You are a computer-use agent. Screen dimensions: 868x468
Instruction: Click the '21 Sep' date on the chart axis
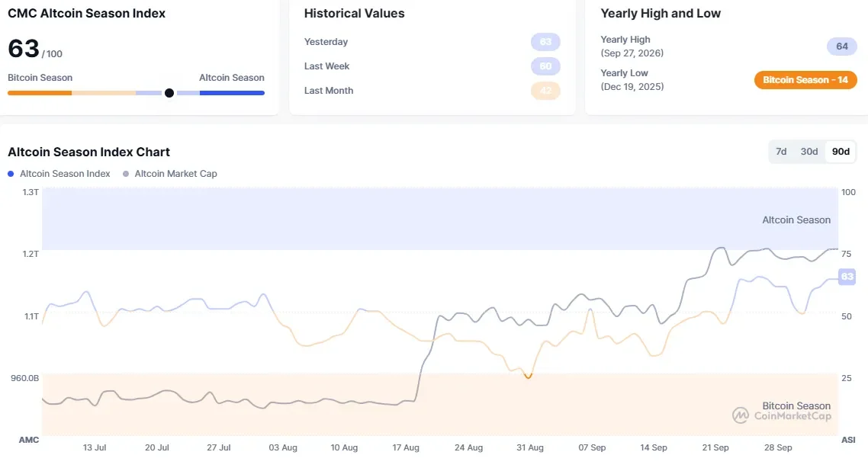[715, 447]
